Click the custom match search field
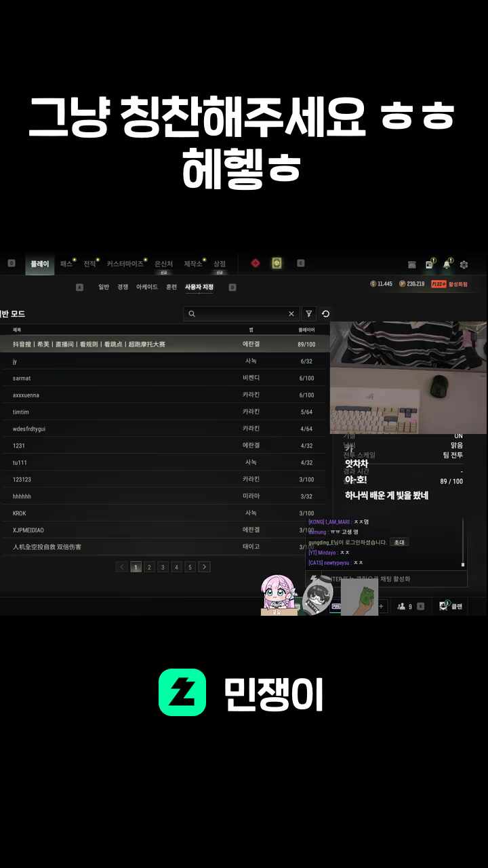 pyautogui.click(x=241, y=314)
